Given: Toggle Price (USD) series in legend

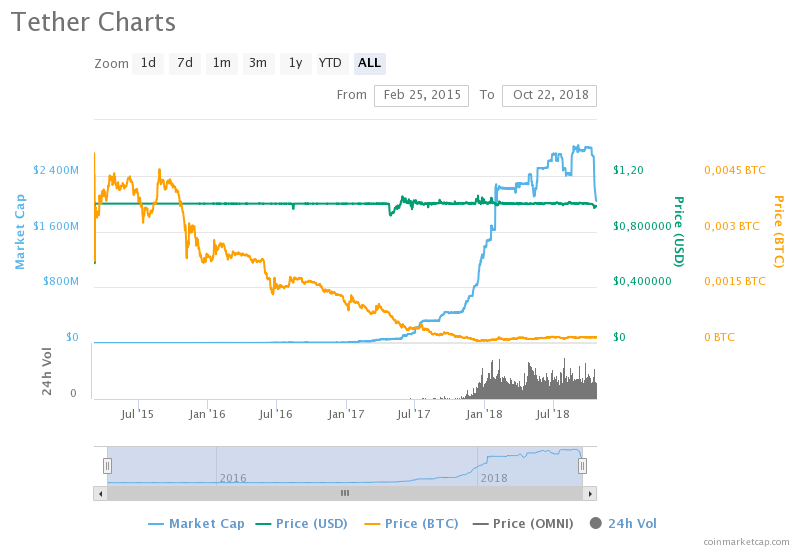Looking at the screenshot, I should point(302,524).
